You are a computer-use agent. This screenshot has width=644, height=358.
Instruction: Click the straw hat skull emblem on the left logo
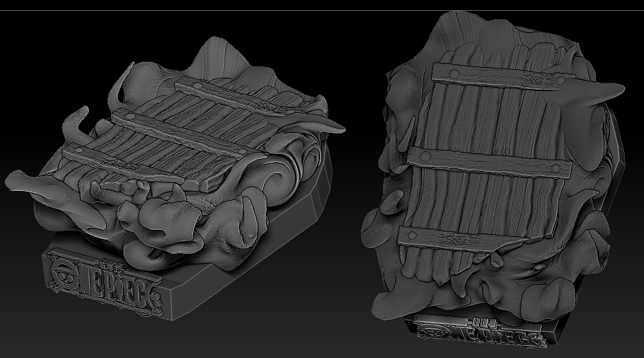pyautogui.click(x=64, y=275)
